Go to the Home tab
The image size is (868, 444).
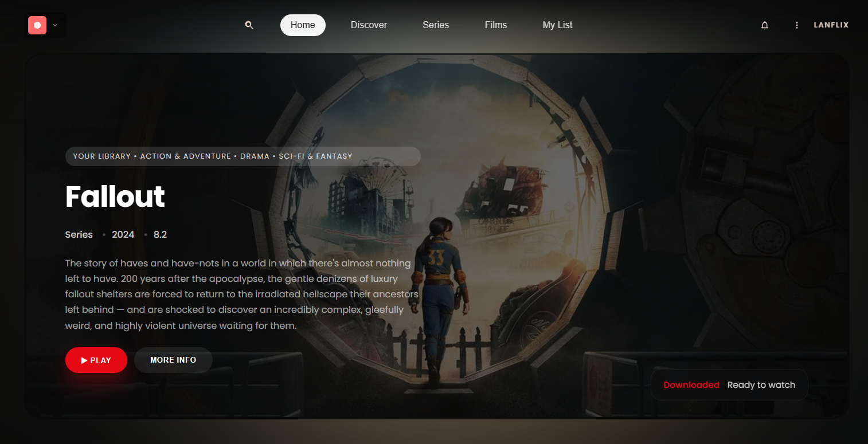point(303,25)
